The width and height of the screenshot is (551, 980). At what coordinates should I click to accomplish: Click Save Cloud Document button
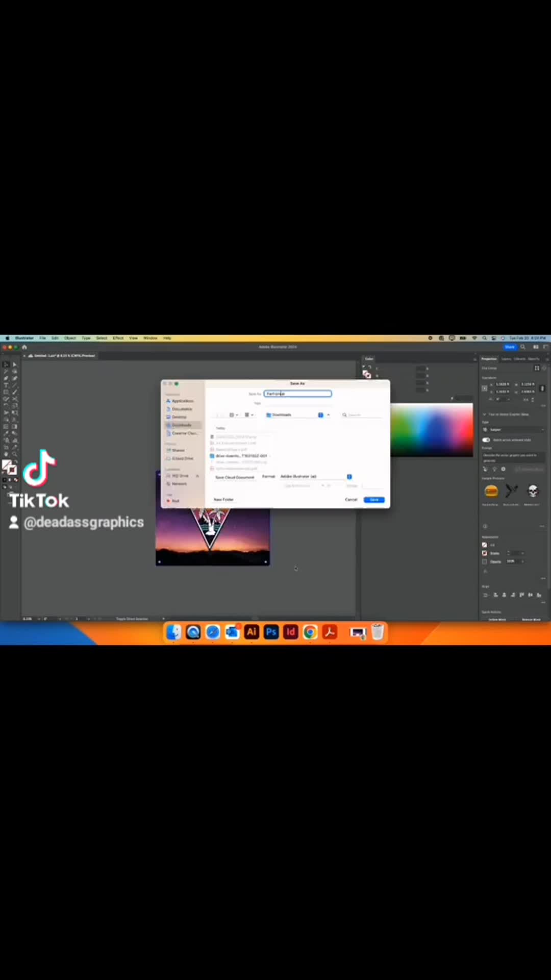tap(235, 477)
